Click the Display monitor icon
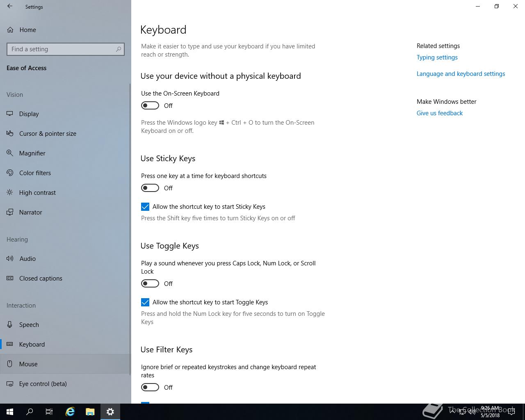 10,114
